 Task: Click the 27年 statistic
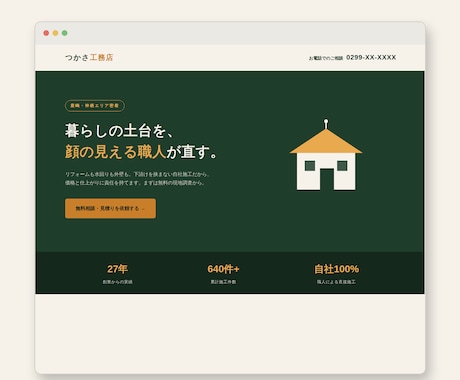(x=117, y=269)
